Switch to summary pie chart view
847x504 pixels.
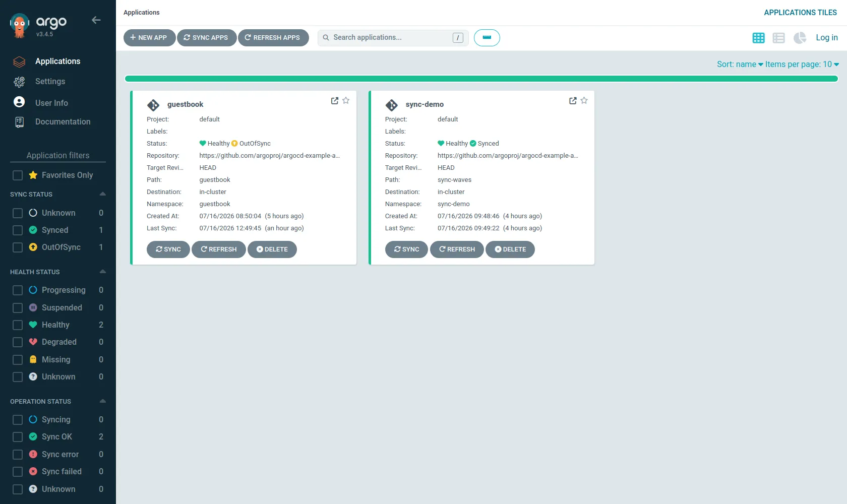(x=800, y=38)
